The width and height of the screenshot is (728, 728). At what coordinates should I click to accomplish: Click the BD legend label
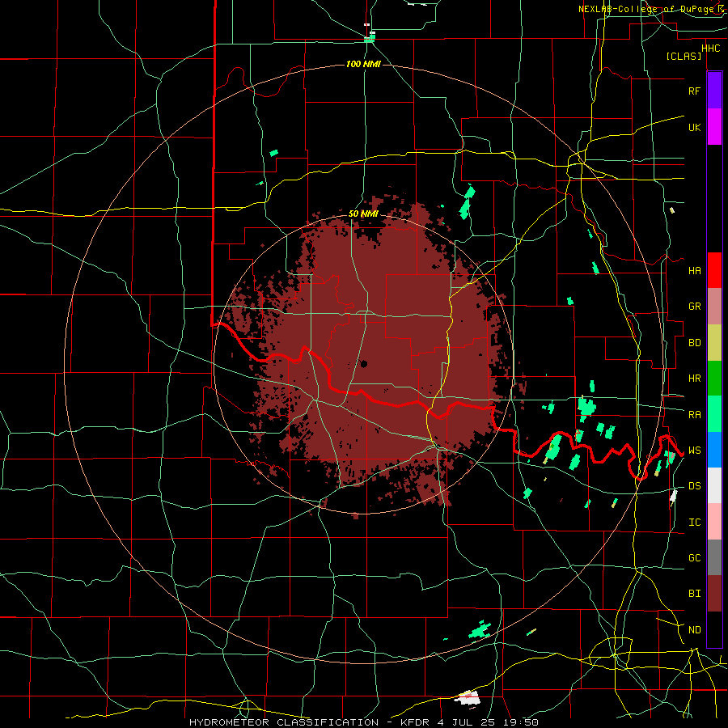[x=694, y=343]
